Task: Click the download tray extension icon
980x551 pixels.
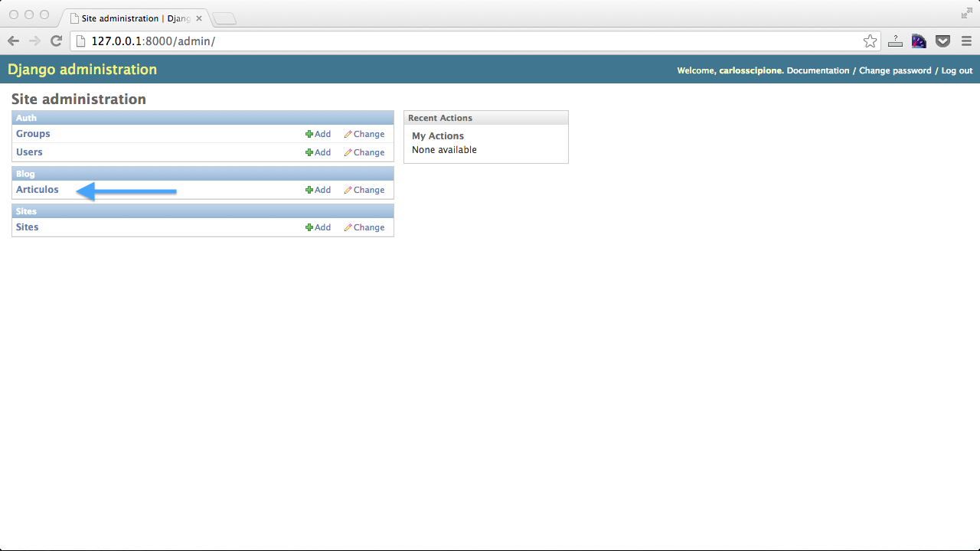Action: pos(895,41)
